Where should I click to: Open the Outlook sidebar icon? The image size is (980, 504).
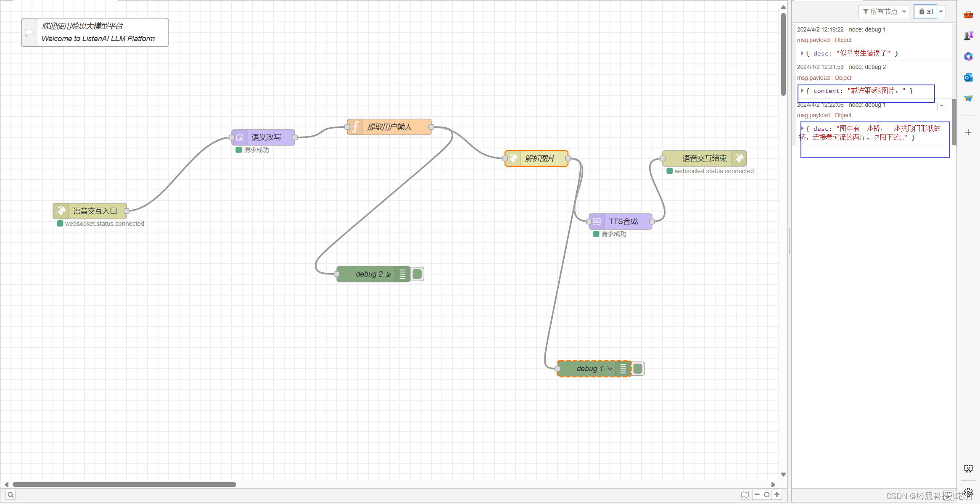[968, 77]
